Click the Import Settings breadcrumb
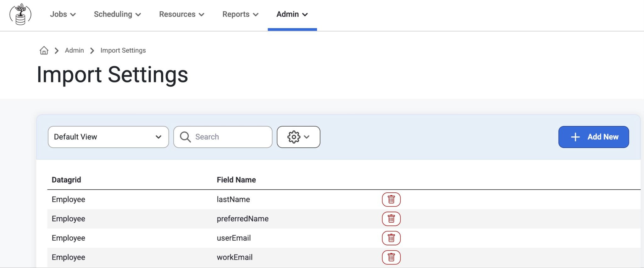Viewport: 644px width, 268px height. tap(123, 50)
